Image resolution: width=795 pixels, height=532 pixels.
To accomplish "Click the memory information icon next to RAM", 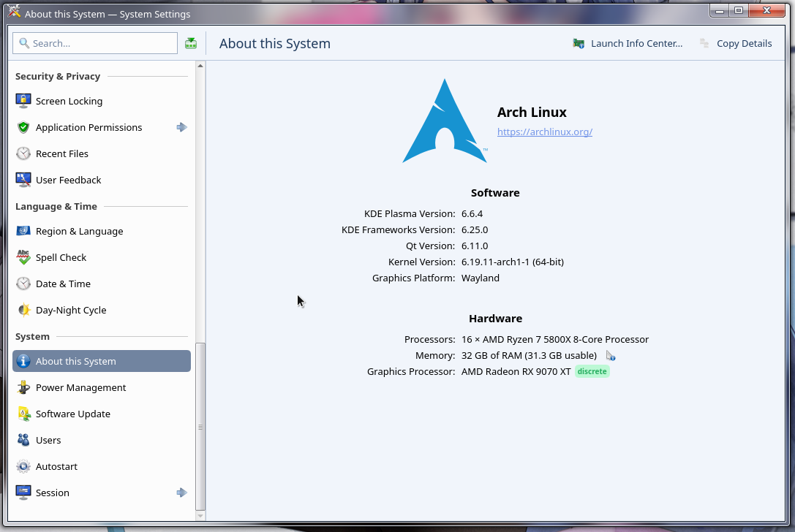I will click(611, 356).
